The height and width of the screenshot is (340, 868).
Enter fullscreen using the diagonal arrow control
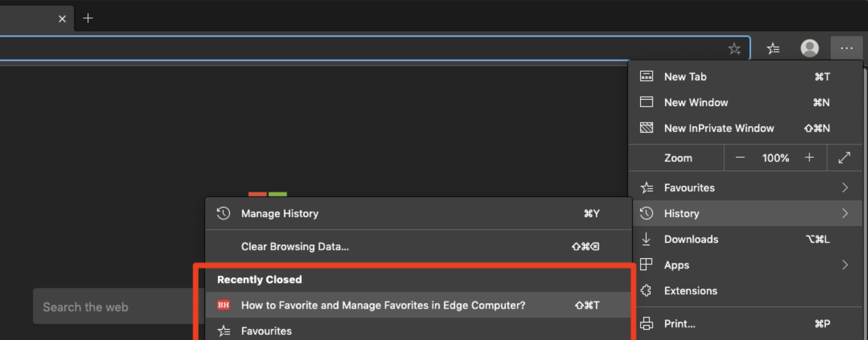(845, 157)
